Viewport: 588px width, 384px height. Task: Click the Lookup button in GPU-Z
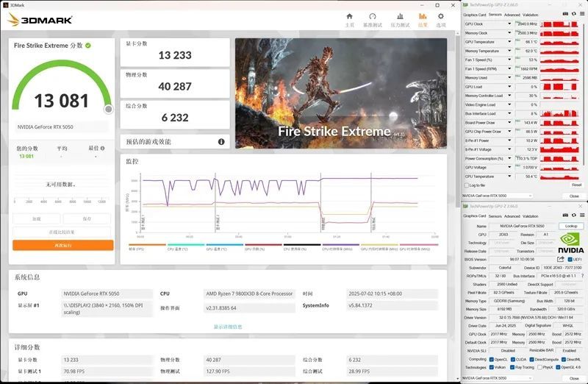pos(571,226)
